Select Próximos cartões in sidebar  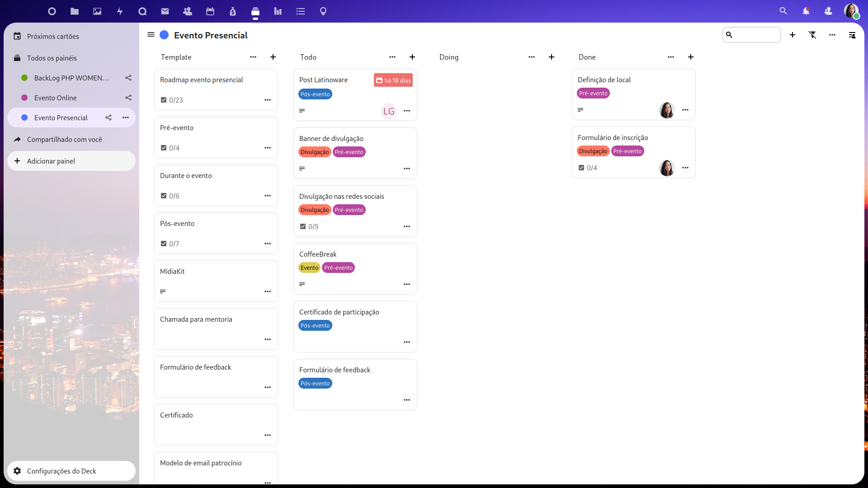click(x=53, y=36)
